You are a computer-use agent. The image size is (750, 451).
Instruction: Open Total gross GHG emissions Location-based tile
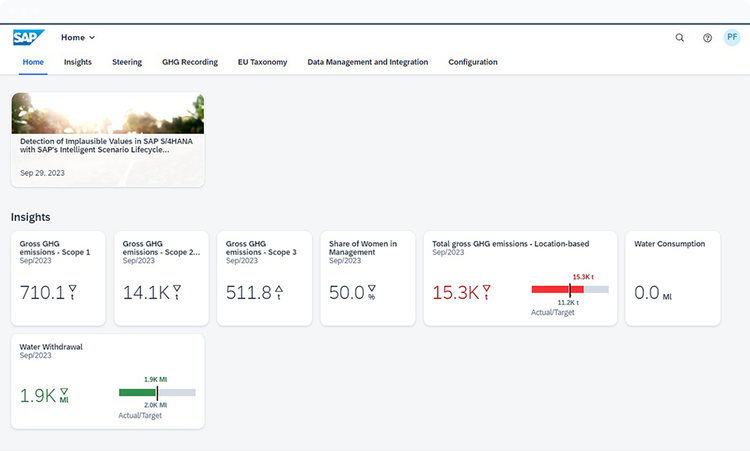tap(520, 278)
